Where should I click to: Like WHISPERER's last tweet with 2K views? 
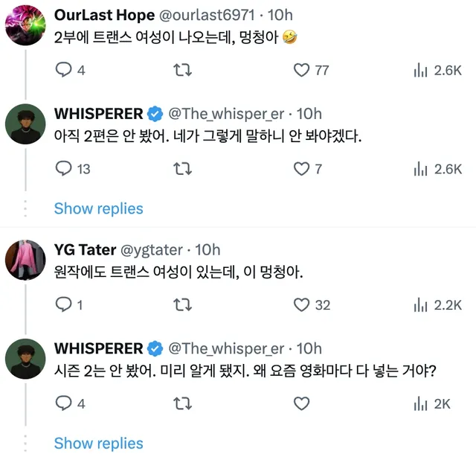click(x=301, y=403)
